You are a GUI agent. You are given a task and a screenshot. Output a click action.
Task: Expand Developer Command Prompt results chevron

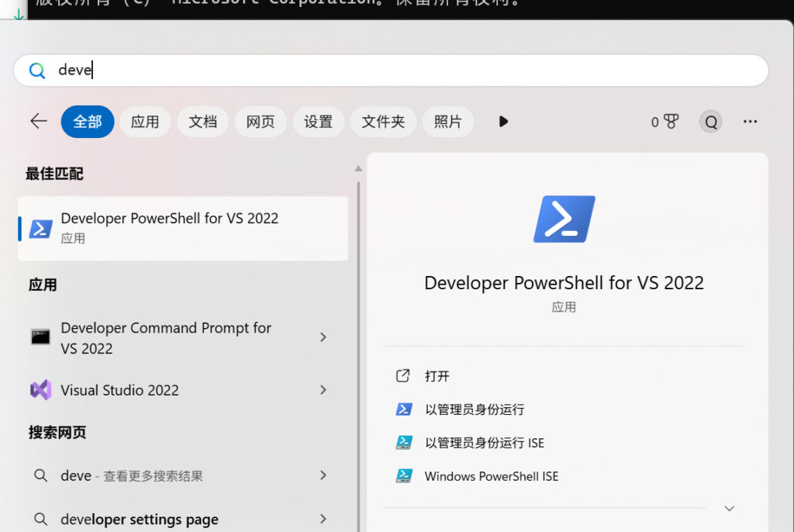click(x=323, y=337)
